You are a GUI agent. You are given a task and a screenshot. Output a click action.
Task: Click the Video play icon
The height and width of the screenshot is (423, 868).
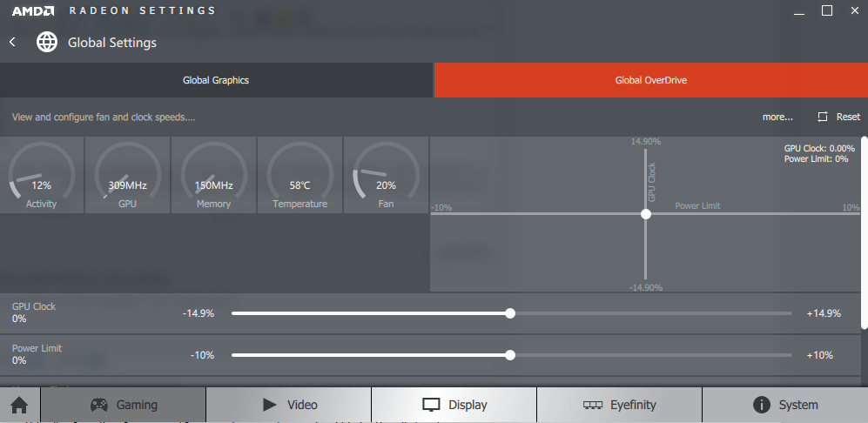click(x=270, y=405)
